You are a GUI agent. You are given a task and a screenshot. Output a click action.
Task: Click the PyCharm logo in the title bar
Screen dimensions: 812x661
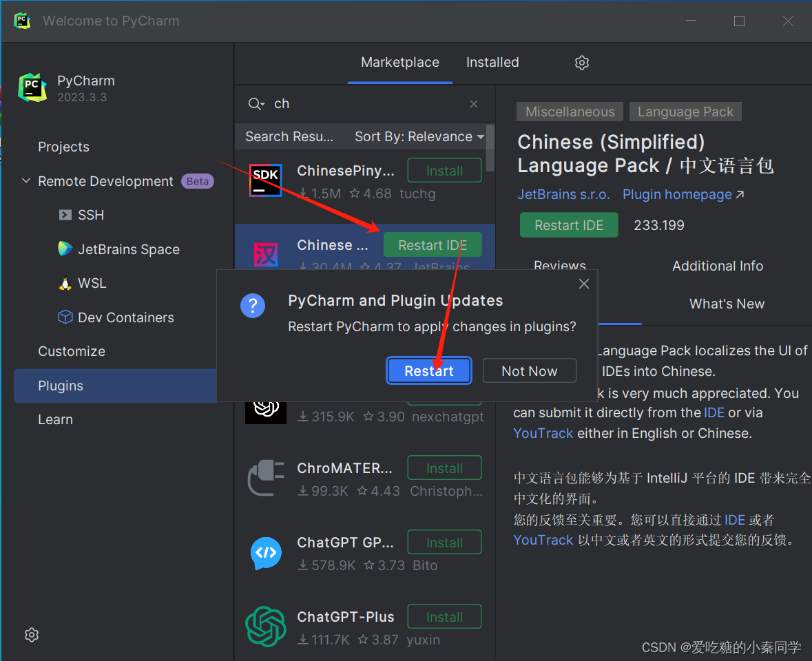pos(22,21)
